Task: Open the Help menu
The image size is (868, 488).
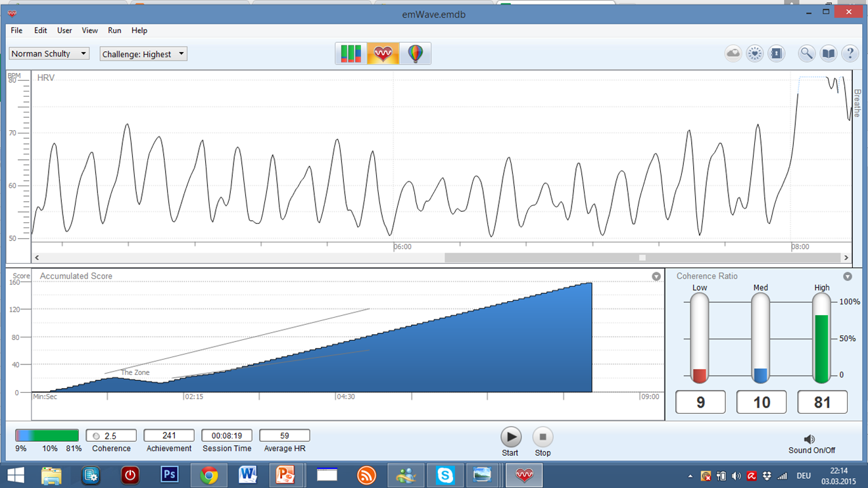Action: 139,30
